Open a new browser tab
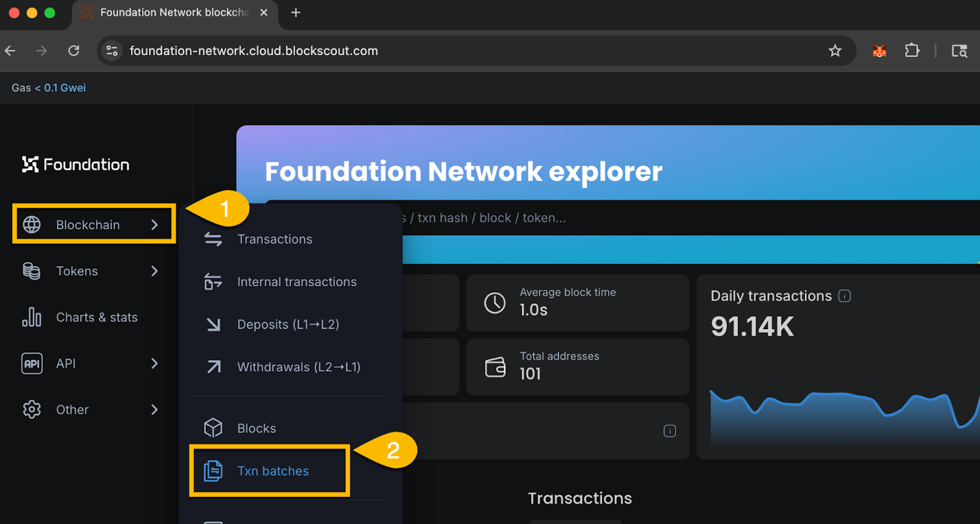Viewport: 980px width, 524px height. [x=296, y=12]
